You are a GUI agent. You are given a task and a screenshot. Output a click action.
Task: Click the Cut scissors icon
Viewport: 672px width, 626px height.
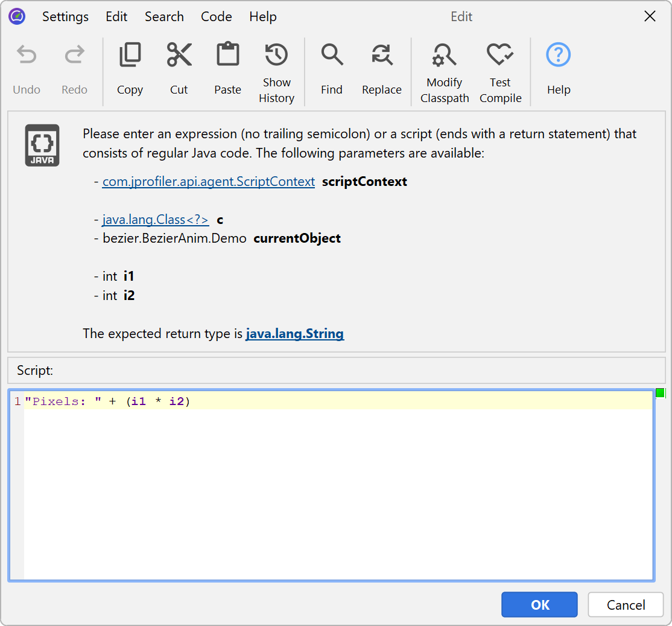(179, 56)
